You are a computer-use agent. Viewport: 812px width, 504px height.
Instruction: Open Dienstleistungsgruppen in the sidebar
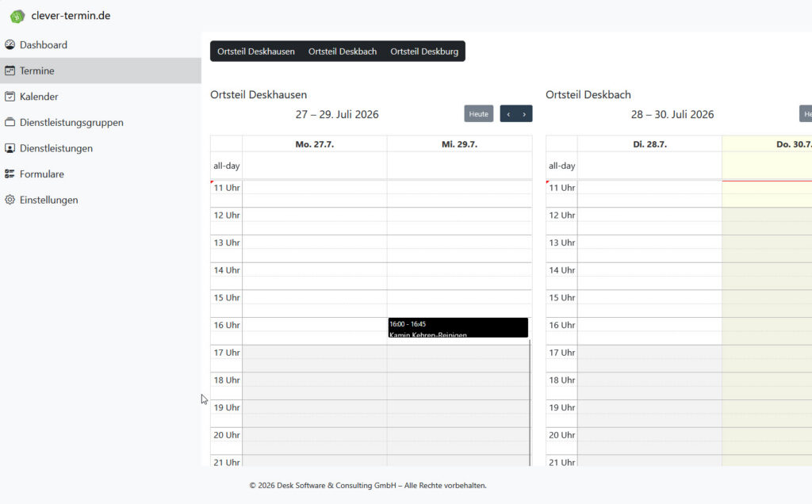[x=101, y=122]
